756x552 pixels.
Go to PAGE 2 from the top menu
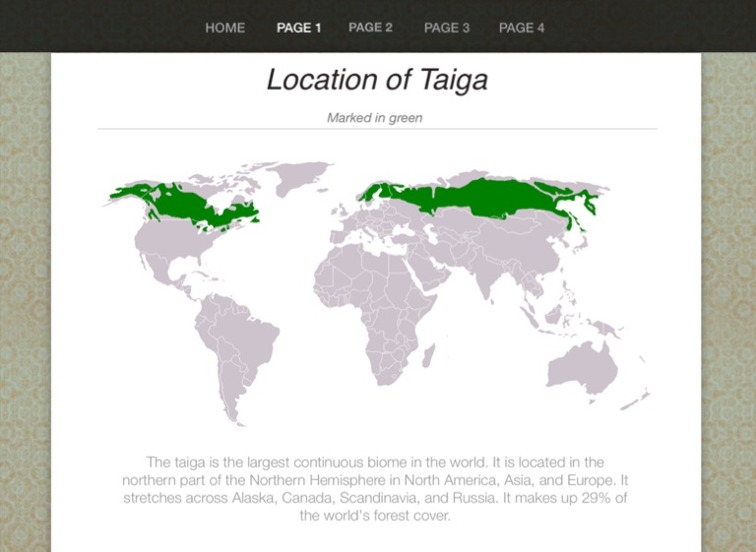370,28
